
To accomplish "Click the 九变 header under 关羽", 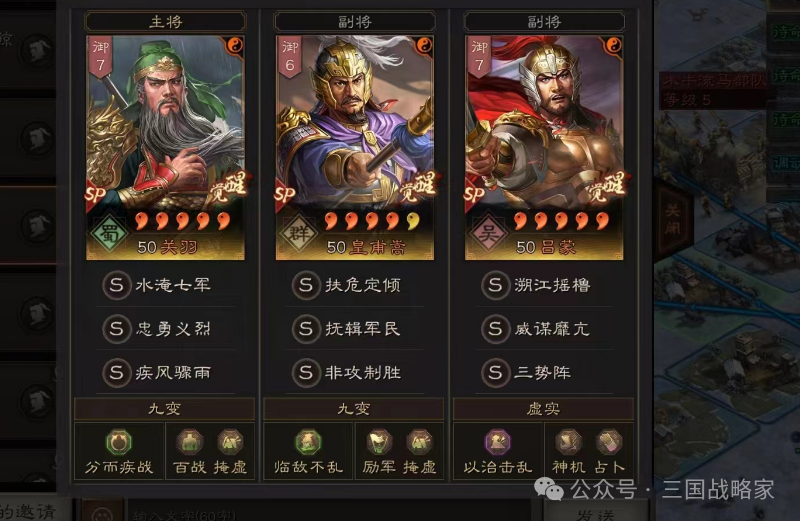I will pyautogui.click(x=164, y=409).
